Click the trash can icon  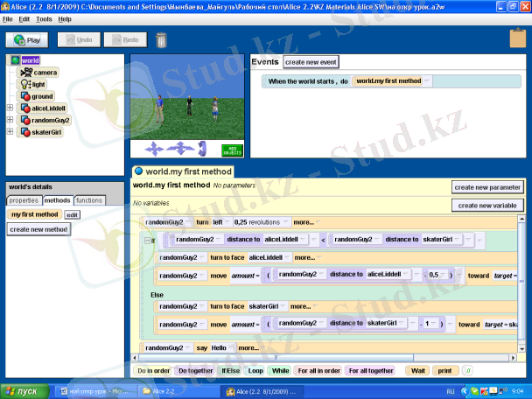[x=161, y=39]
